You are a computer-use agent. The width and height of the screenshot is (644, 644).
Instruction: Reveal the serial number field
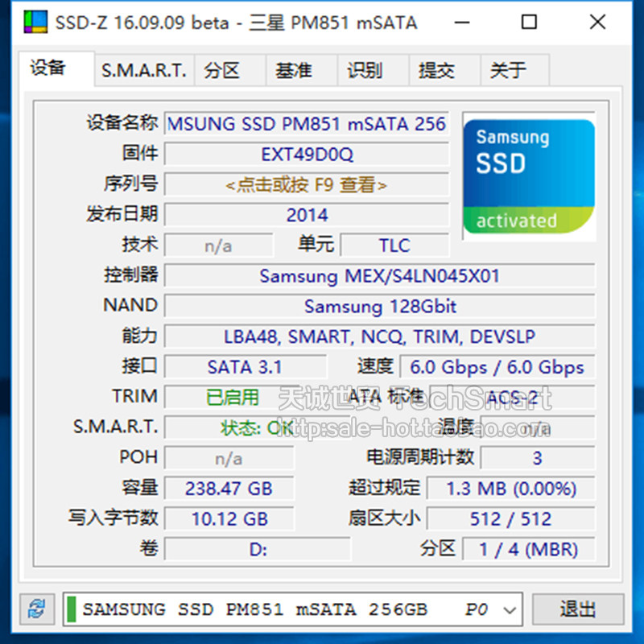(x=308, y=184)
